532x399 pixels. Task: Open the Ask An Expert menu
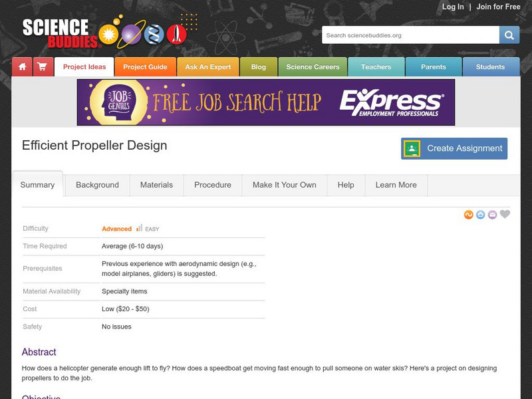coord(208,67)
